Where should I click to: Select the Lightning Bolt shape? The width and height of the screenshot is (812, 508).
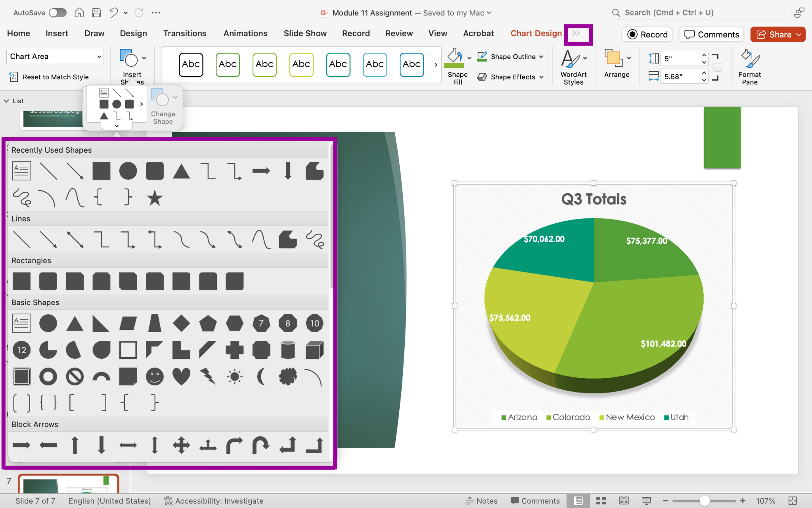(x=208, y=376)
